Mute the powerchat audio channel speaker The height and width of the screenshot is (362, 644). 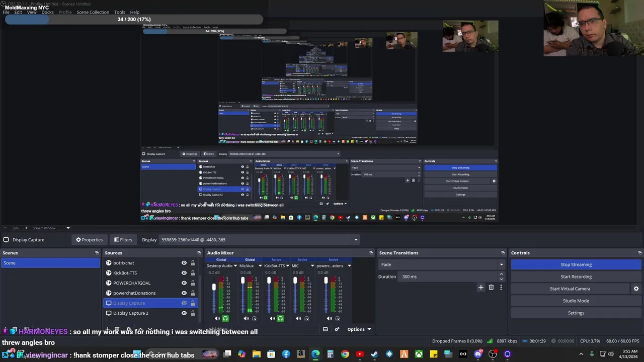(x=329, y=318)
